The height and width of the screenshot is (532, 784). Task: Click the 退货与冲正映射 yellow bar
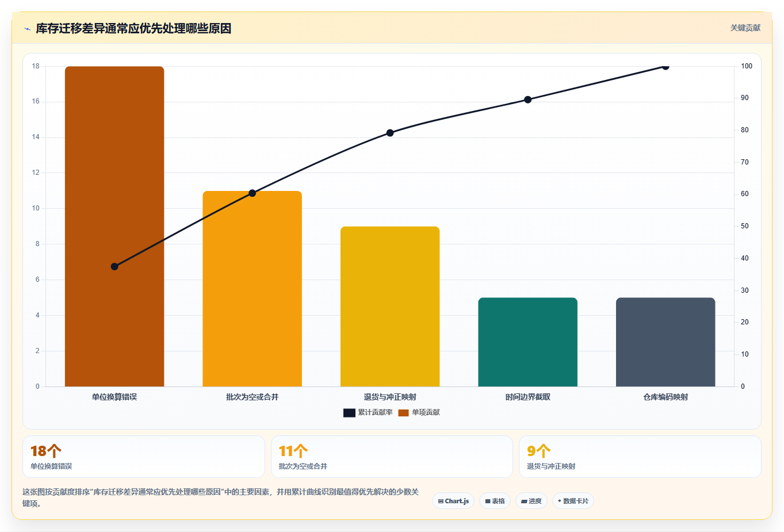390,307
